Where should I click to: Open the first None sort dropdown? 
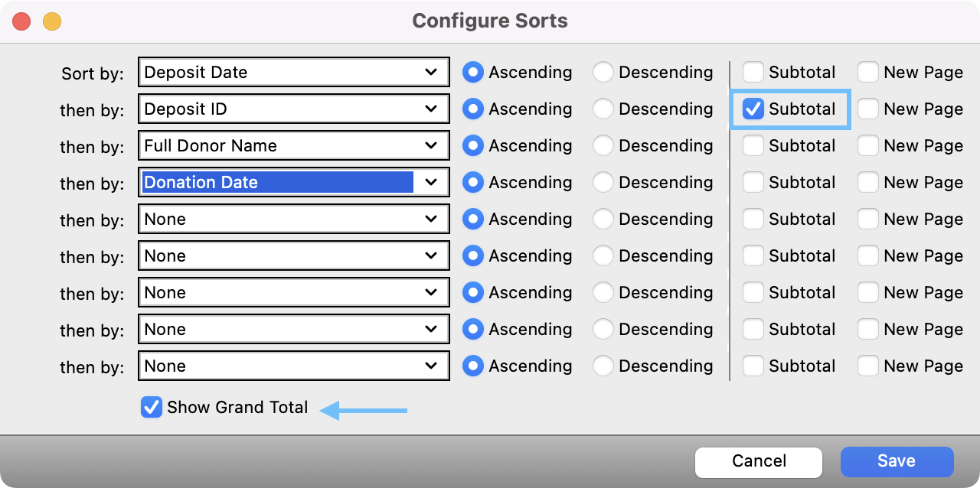pyautogui.click(x=293, y=219)
